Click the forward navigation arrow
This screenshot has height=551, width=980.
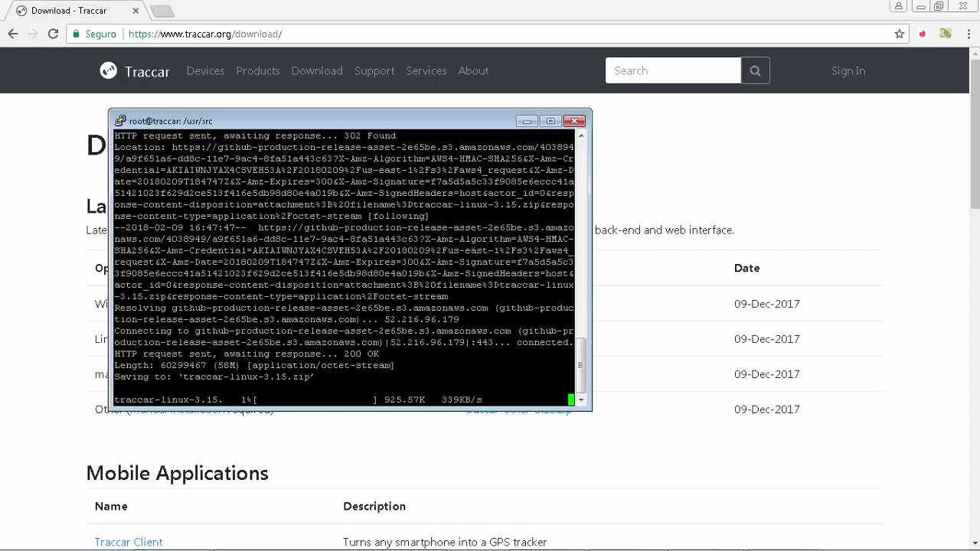tap(33, 34)
